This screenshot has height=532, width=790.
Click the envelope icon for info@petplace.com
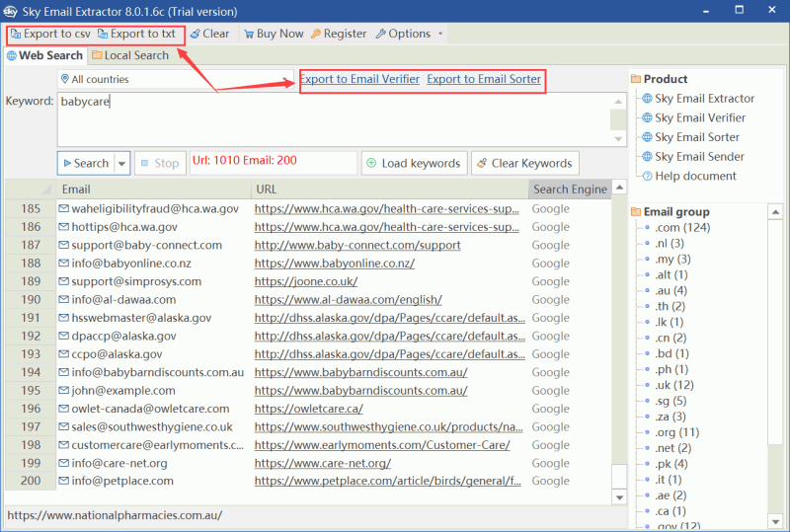click(63, 481)
